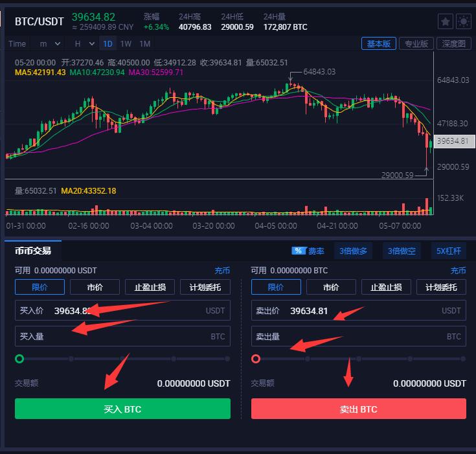Switch chart to 1W interval
Viewport: 476px width, 454px height.
coord(126,44)
